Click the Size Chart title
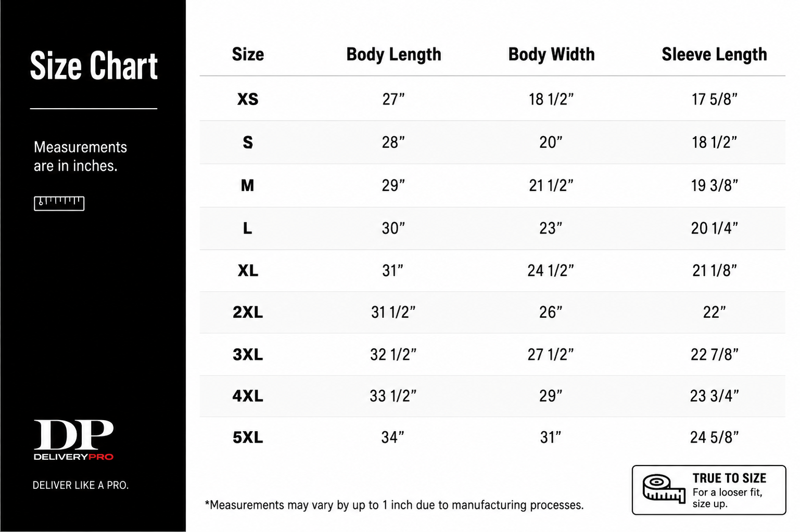800x532 pixels. [94, 66]
